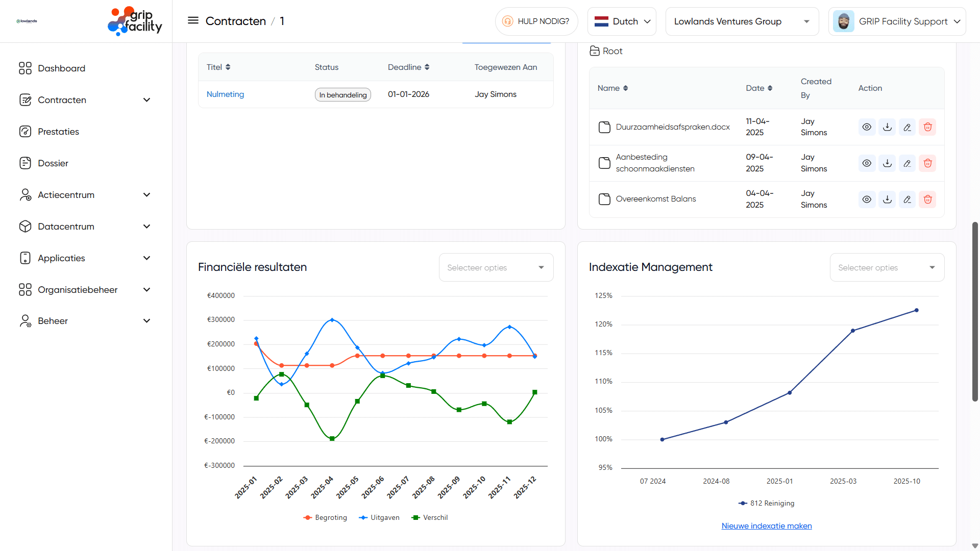Download Duurzaamheidsafspraken.docx
Viewport: 980px width, 551px height.
pos(887,127)
